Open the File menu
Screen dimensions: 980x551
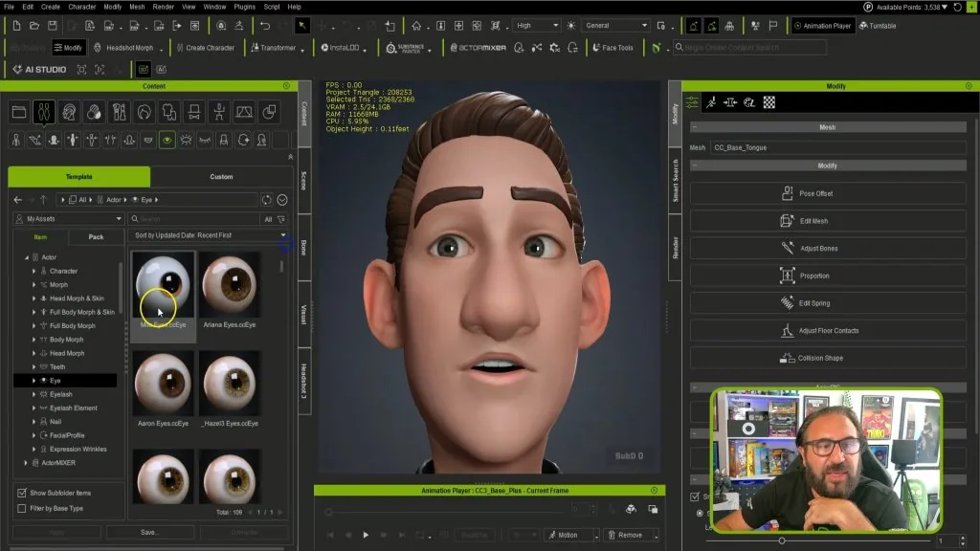[9, 7]
